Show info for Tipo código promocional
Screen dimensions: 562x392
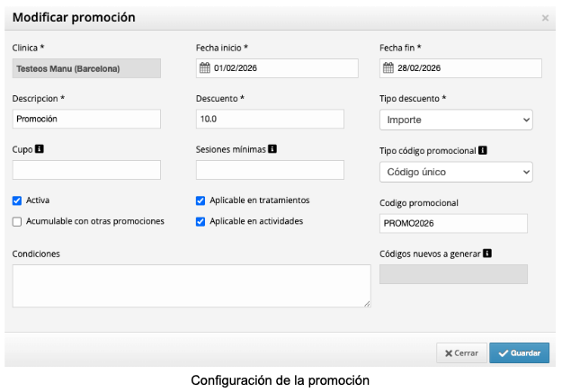coord(483,150)
